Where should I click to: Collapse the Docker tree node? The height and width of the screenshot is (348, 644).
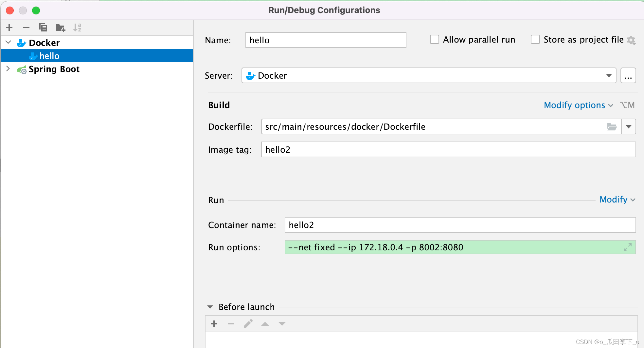point(9,43)
